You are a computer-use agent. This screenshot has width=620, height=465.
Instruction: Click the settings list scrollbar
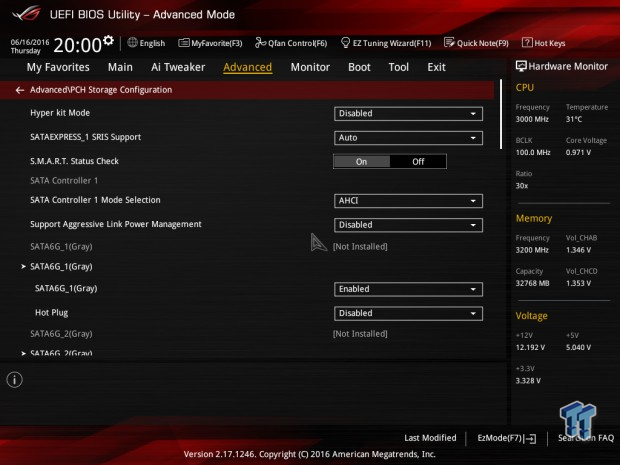pos(501,115)
